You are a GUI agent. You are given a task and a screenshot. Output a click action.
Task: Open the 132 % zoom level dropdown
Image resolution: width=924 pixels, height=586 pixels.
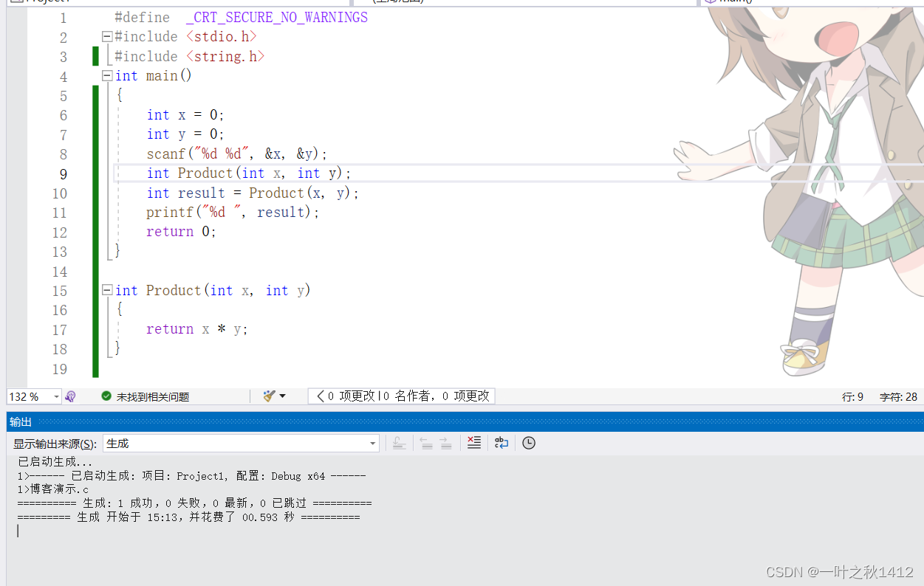(56, 396)
